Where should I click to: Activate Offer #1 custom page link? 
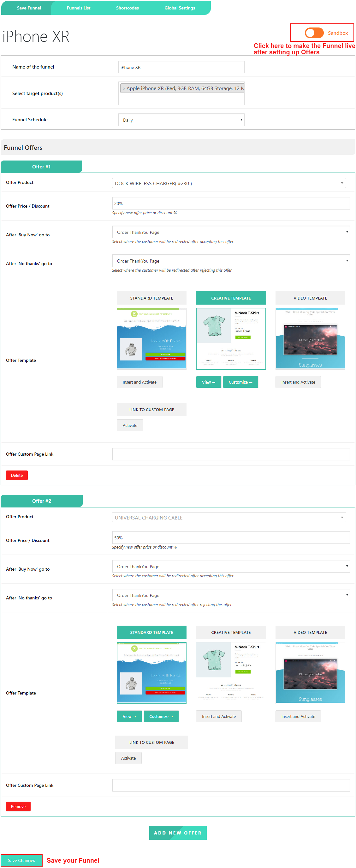click(x=130, y=425)
